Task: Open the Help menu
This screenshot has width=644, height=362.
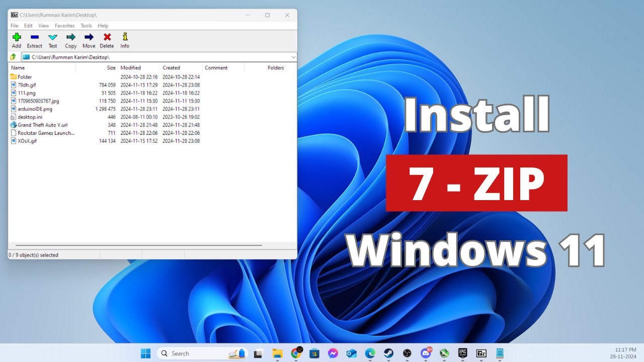Action: tap(103, 26)
